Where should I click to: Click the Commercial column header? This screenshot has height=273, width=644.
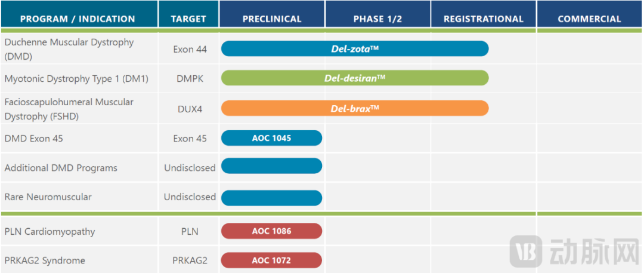click(589, 19)
